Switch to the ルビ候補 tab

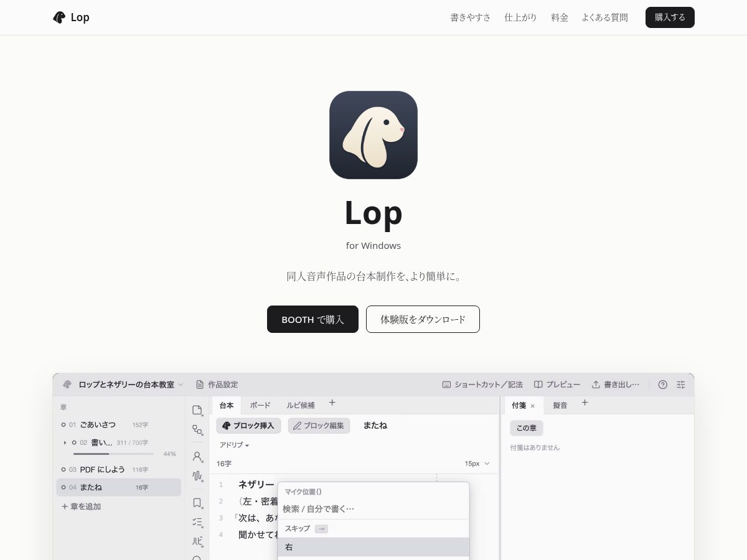[x=301, y=405]
